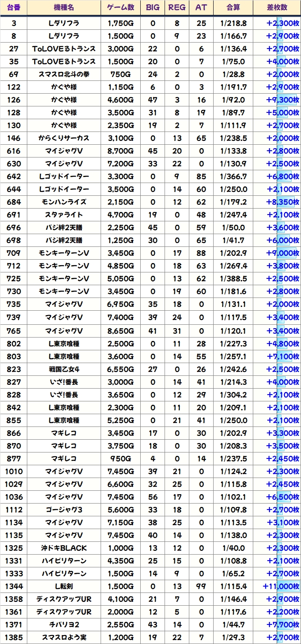The width and height of the screenshot is (301, 644).
Task: Select machine number 8 cell
Action: point(14,36)
